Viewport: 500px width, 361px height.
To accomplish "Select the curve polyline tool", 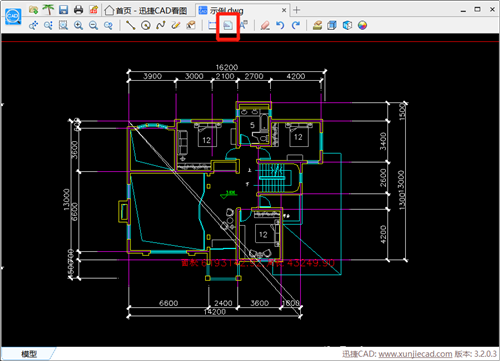I will pos(161,25).
